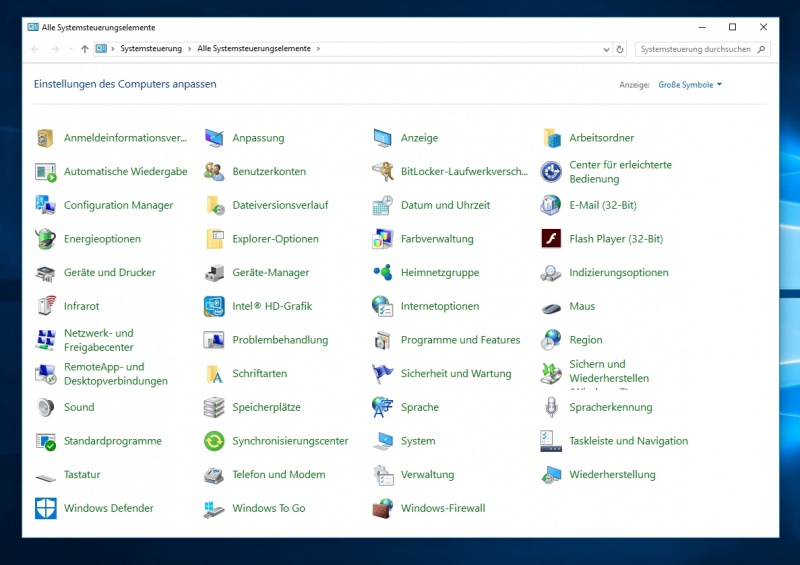
Task: Open the Benutzerkonten users icon
Action: [214, 171]
